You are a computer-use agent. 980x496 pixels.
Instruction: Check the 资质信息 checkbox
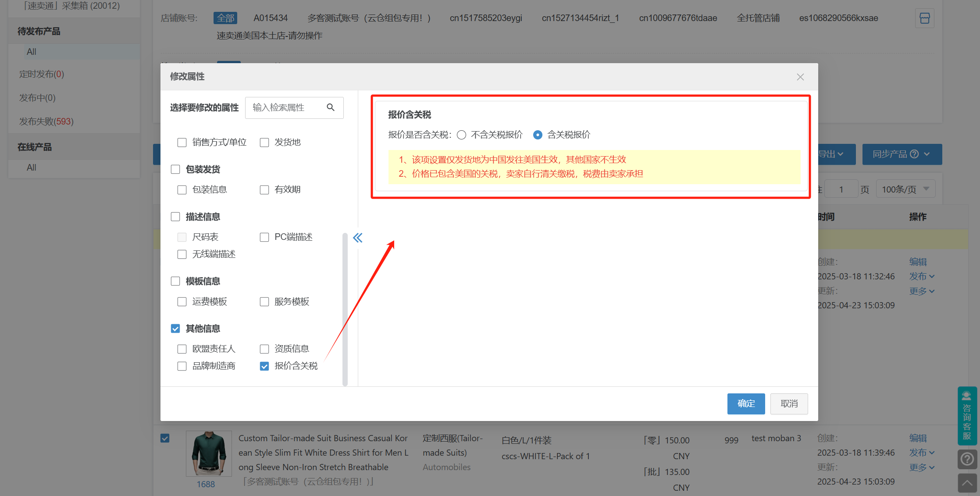click(x=264, y=349)
